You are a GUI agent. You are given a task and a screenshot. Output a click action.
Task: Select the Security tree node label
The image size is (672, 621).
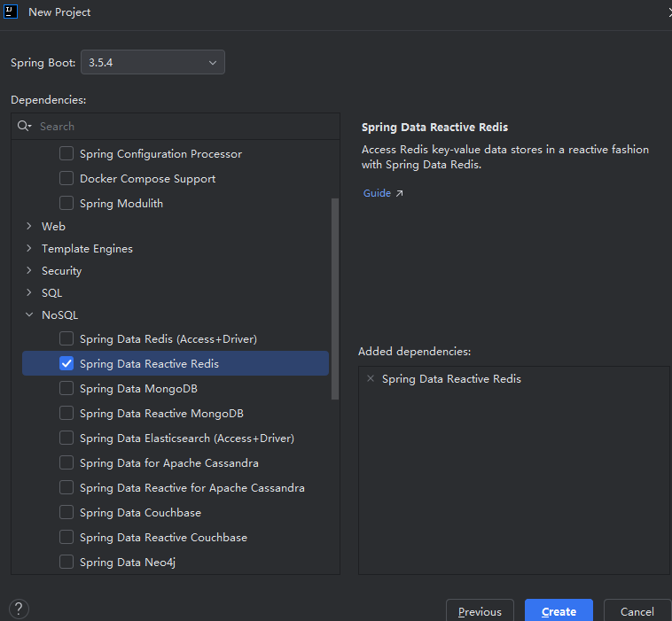pos(62,271)
